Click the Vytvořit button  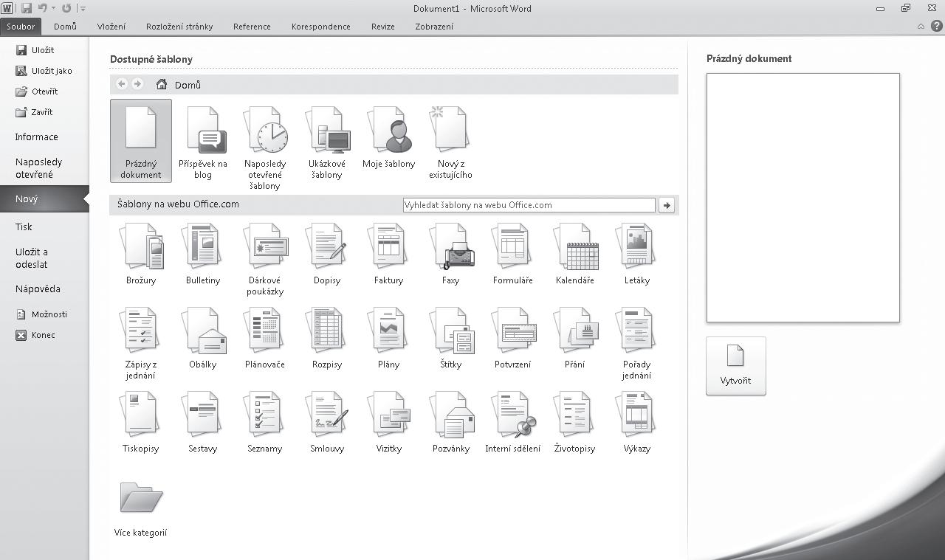tap(736, 366)
